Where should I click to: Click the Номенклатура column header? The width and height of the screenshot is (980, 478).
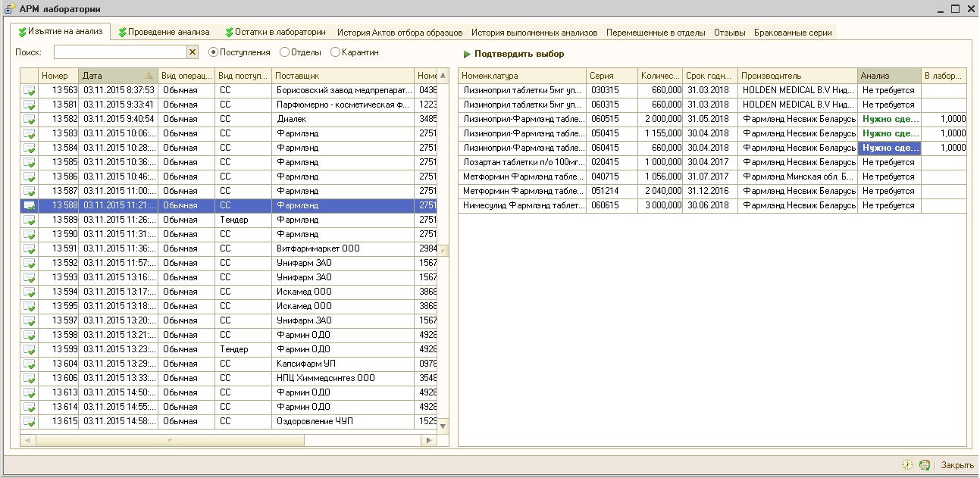coord(521,76)
